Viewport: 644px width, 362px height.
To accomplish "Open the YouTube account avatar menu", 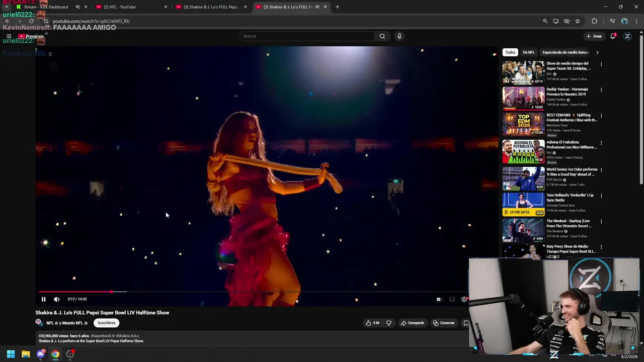I will [x=627, y=36].
